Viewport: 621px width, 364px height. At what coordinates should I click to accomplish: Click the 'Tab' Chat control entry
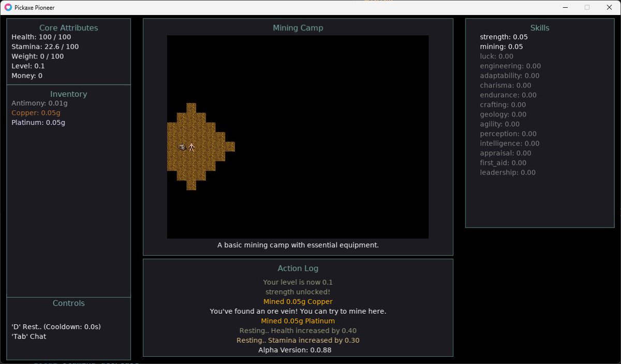point(28,337)
